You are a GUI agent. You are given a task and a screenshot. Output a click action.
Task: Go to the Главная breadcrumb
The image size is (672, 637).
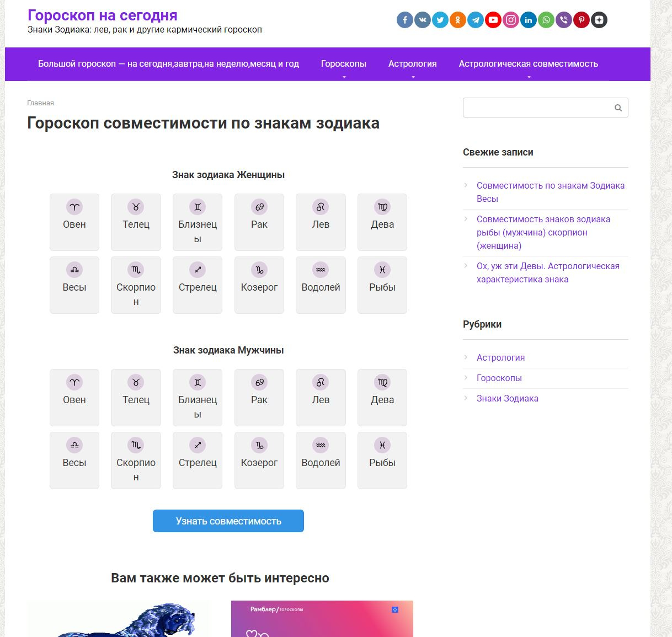(x=40, y=103)
